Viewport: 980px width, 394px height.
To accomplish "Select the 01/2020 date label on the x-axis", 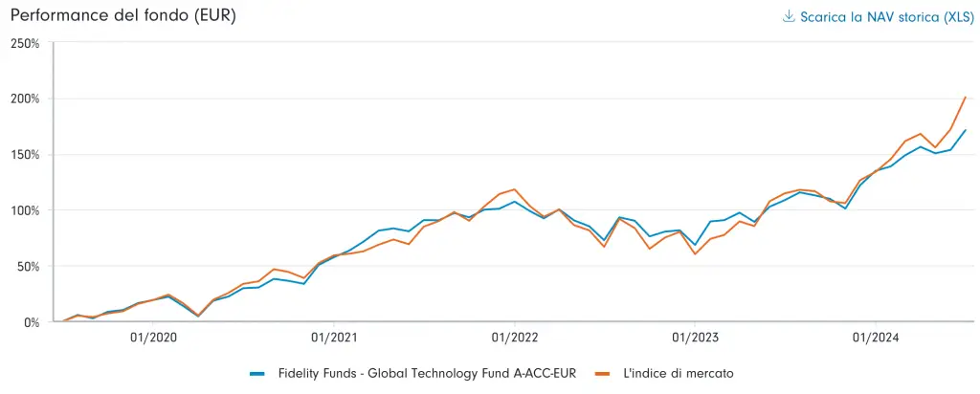I will coord(153,338).
